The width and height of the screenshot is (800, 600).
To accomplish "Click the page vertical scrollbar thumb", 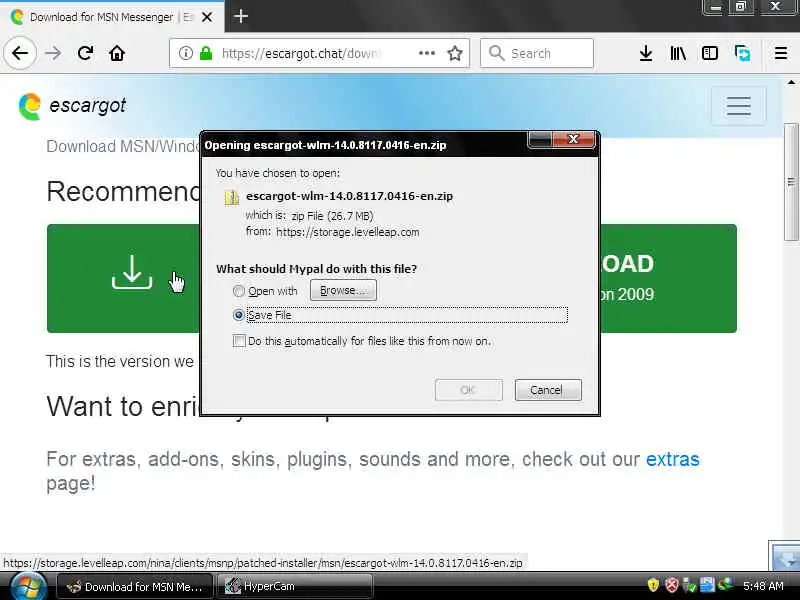I will [x=791, y=182].
